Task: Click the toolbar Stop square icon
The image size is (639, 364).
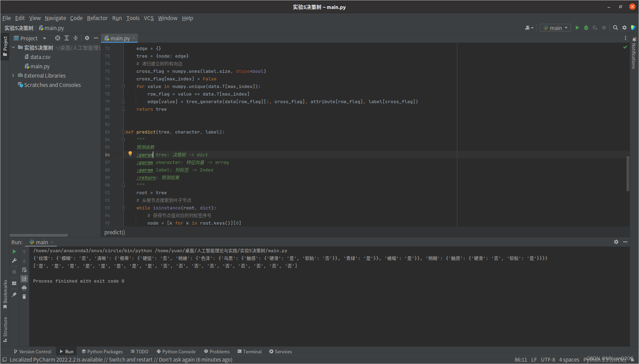Action: [604, 28]
